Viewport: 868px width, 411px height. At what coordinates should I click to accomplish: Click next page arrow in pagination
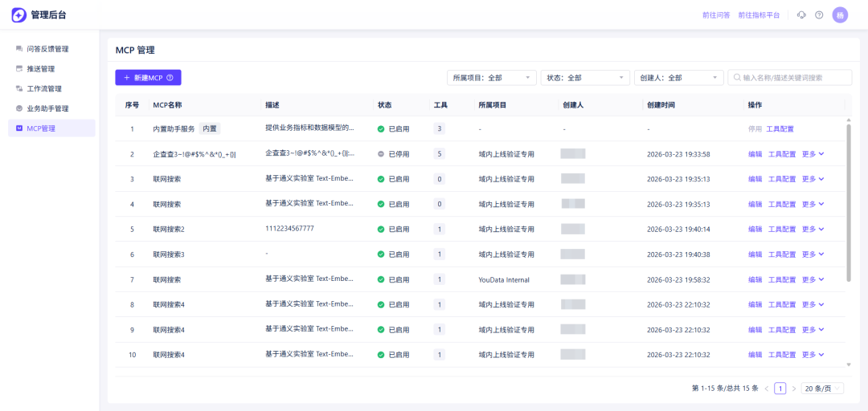point(793,389)
